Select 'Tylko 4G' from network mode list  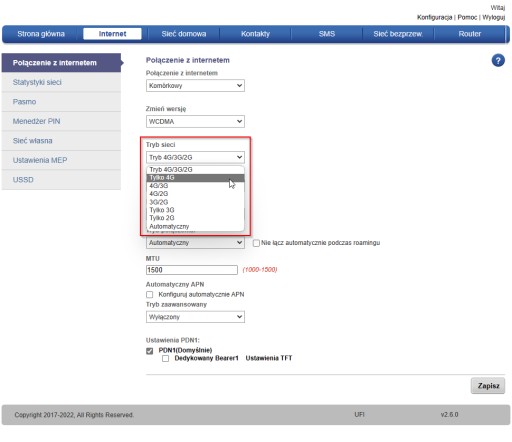click(x=195, y=178)
